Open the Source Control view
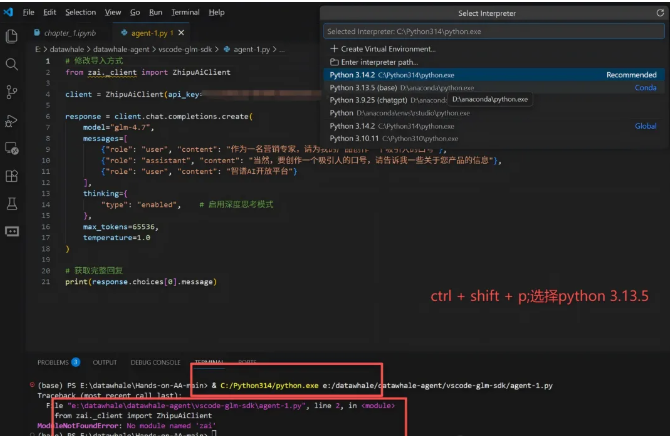The image size is (670, 436). click(12, 92)
